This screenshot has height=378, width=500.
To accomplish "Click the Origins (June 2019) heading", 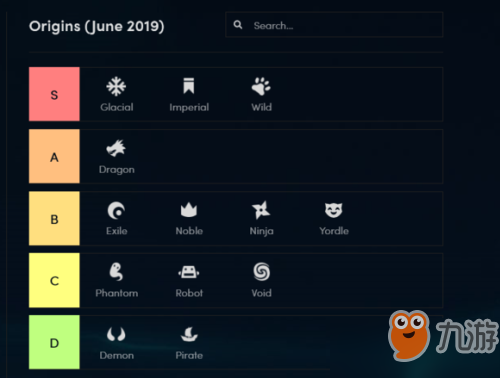I will [97, 26].
